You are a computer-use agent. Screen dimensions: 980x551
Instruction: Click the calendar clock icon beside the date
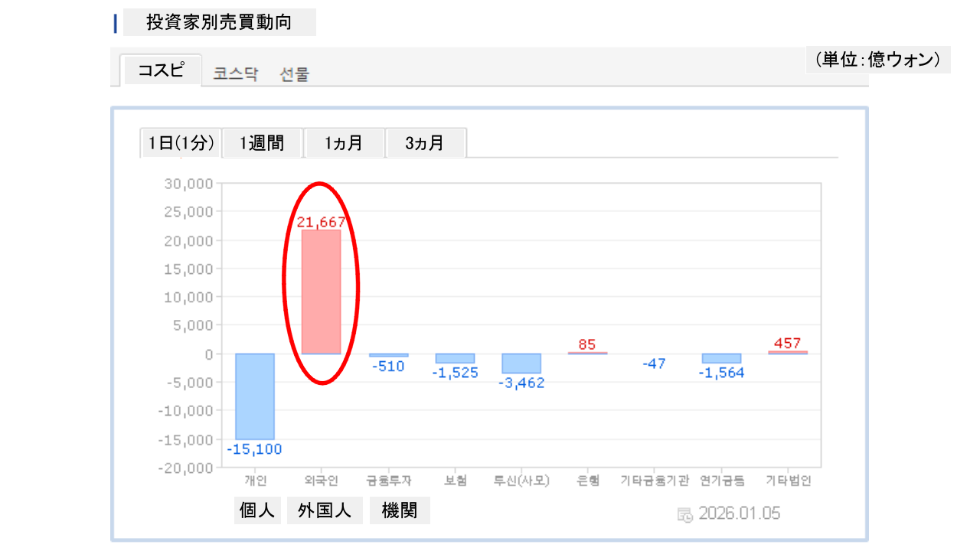pos(685,514)
